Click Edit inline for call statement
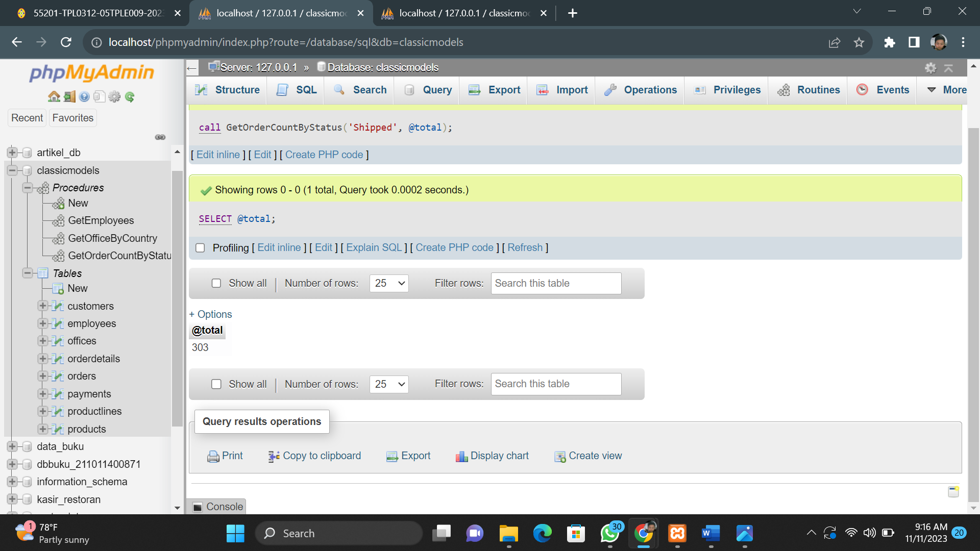The width and height of the screenshot is (980, 551). pyautogui.click(x=218, y=155)
